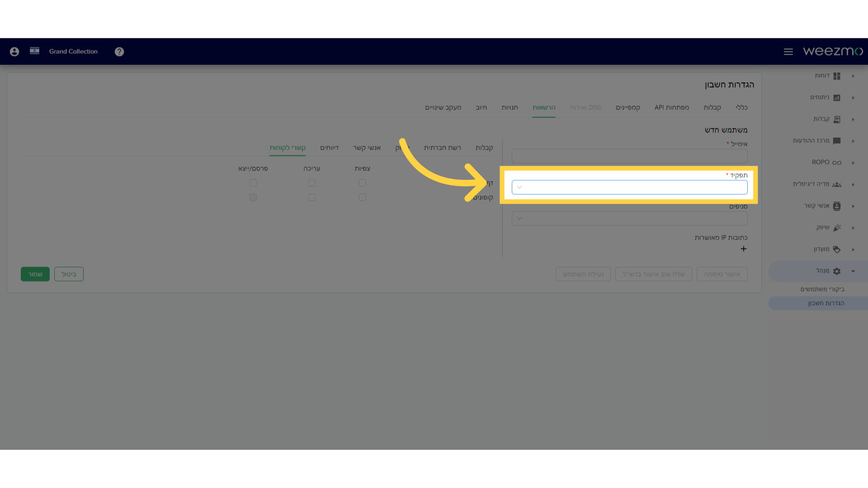This screenshot has width=868, height=488.
Task: Click the מדיה דיגיטלית people icon
Action: (837, 184)
